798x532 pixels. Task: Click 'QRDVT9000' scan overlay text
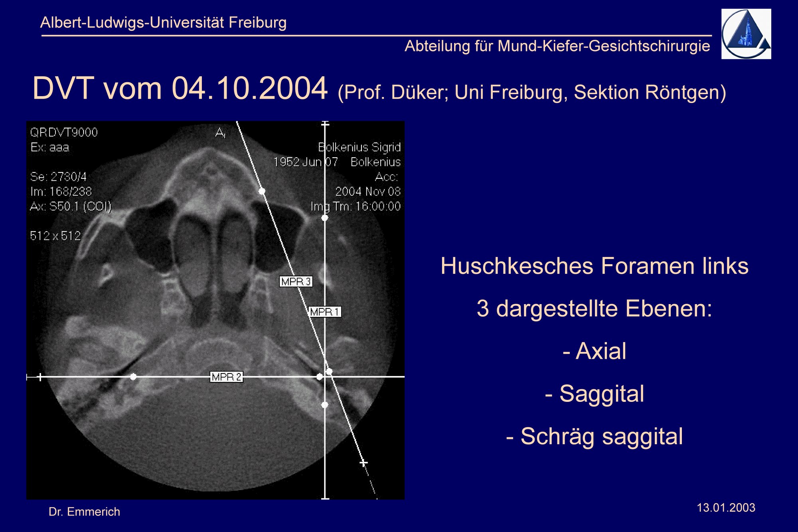point(64,133)
